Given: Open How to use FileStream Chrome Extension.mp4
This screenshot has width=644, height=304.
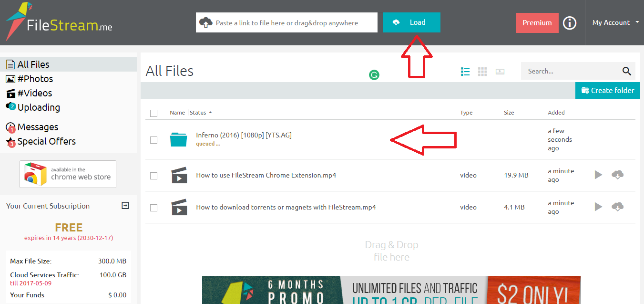Looking at the screenshot, I should coord(266,175).
